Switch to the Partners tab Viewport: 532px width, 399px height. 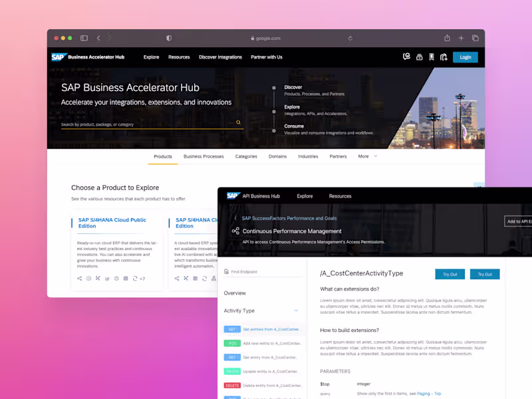pyautogui.click(x=338, y=156)
